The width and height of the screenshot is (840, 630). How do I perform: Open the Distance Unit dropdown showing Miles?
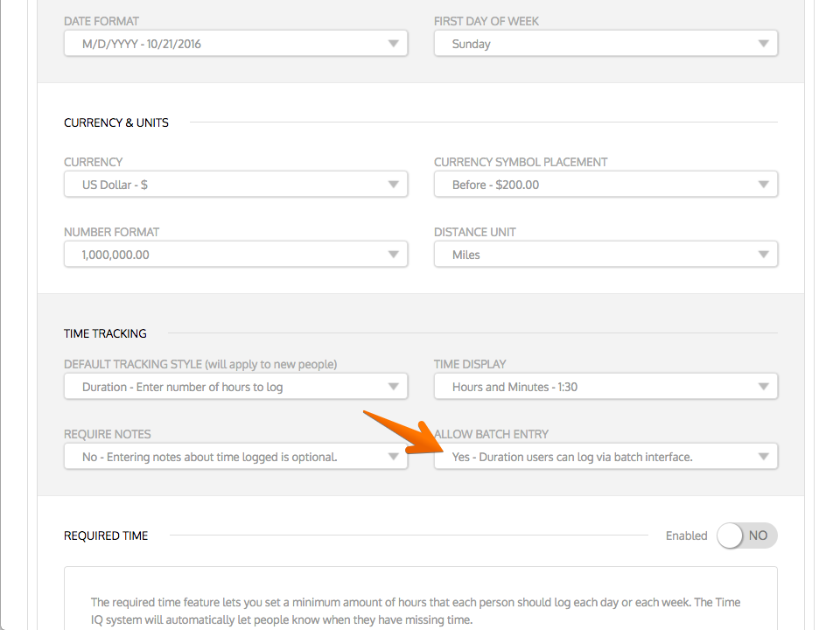[x=605, y=255]
